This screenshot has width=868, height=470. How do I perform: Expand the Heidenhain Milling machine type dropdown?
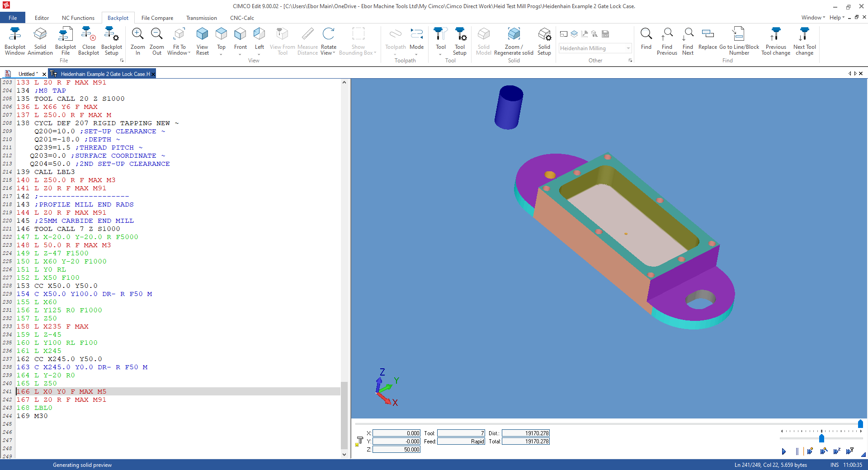(x=628, y=48)
